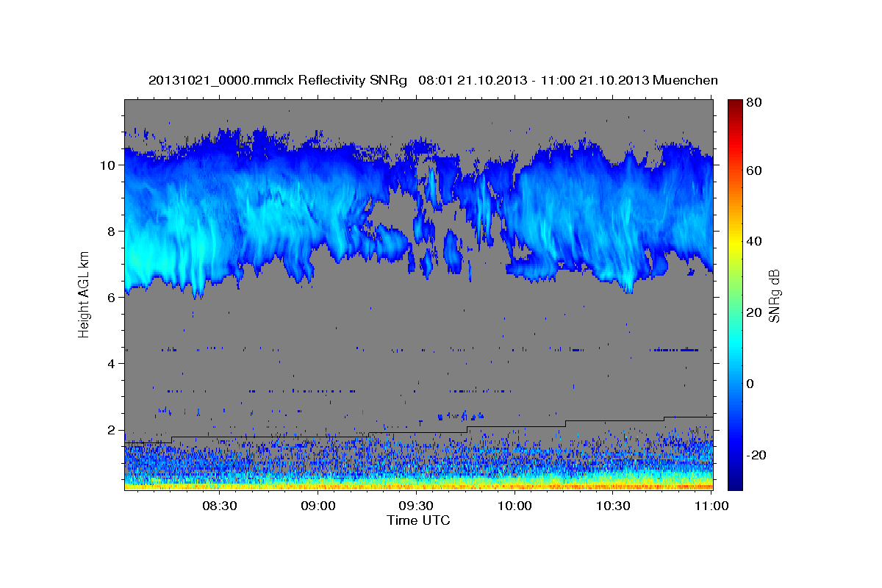Click the colorbar value 20
Image resolution: width=882 pixels, height=588 pixels.
click(755, 312)
